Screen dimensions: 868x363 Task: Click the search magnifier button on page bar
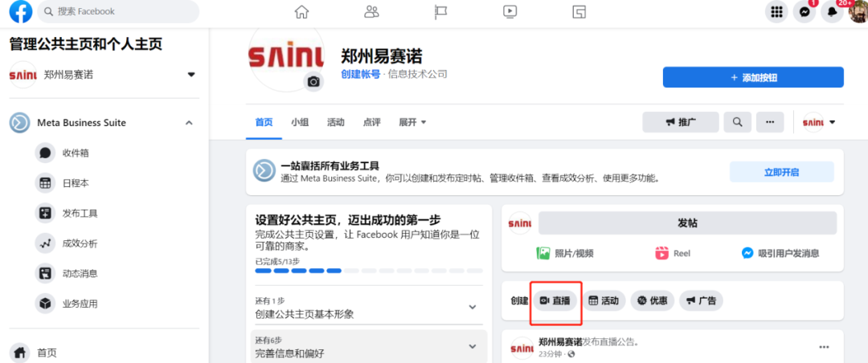point(737,122)
